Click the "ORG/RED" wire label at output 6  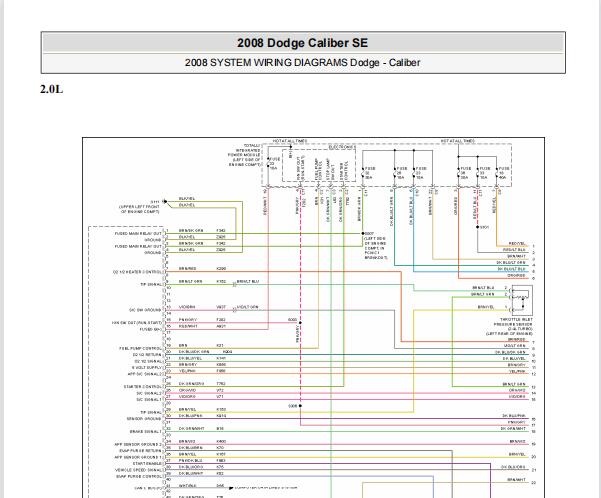(x=517, y=276)
